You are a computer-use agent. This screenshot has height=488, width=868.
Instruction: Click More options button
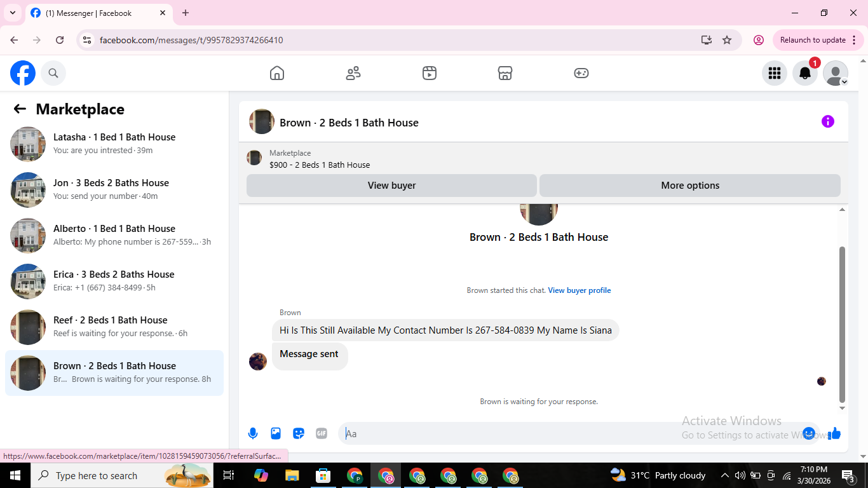click(x=690, y=186)
